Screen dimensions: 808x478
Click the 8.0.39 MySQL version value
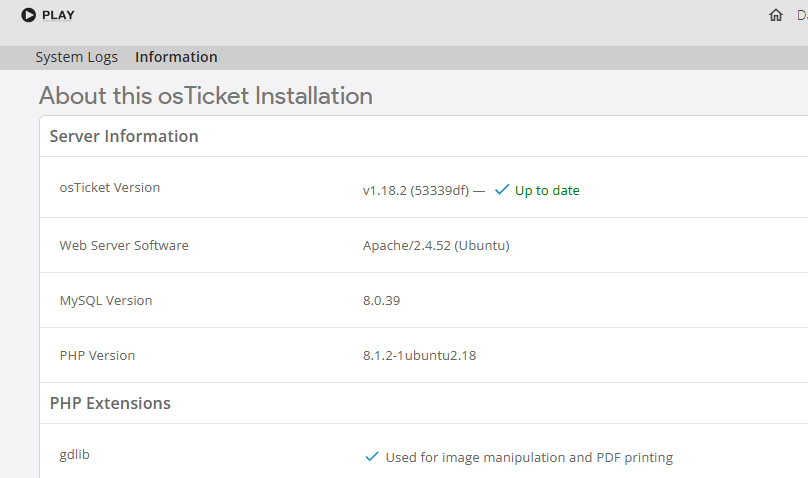[x=381, y=300]
